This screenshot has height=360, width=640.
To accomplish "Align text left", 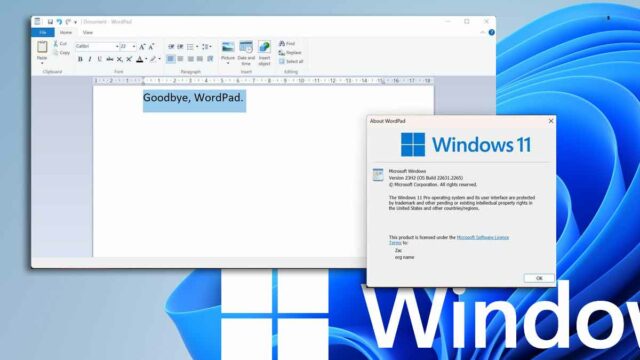I will click(171, 59).
